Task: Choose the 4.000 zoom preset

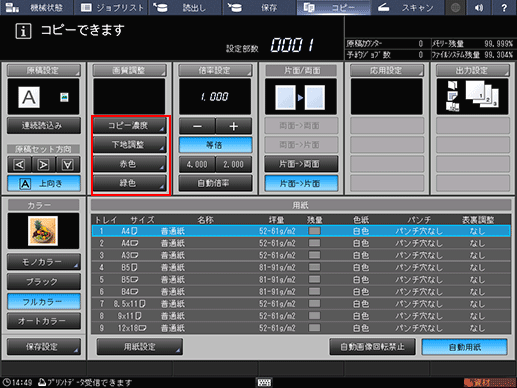Action: click(x=197, y=164)
